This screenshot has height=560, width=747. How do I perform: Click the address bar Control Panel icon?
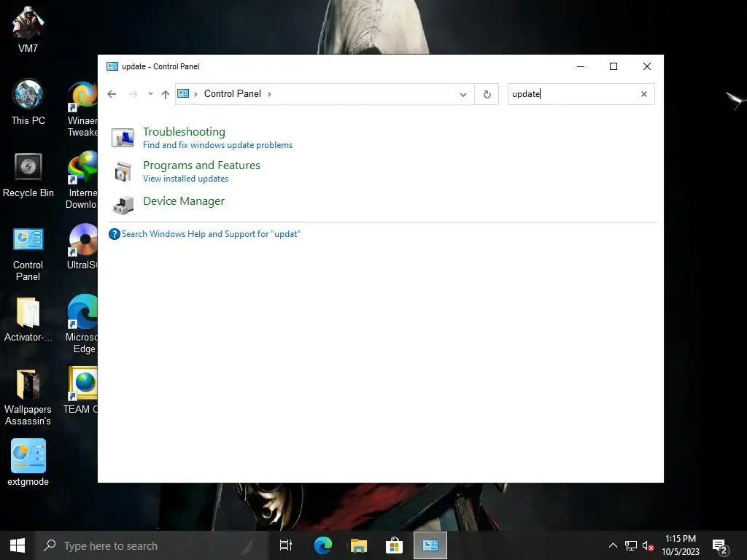coord(183,94)
